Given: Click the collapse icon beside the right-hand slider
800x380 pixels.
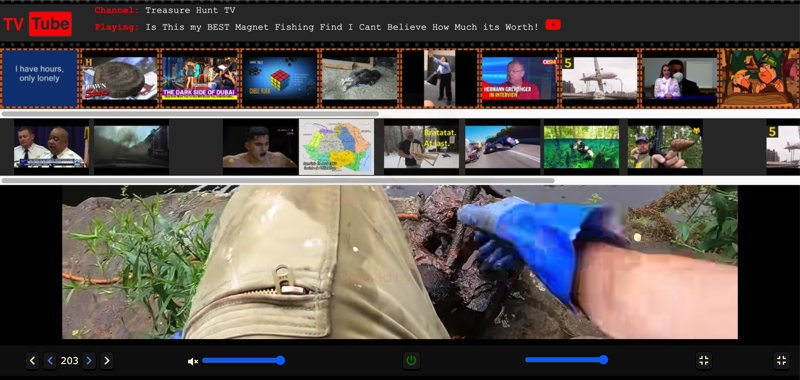Looking at the screenshot, I should [704, 360].
